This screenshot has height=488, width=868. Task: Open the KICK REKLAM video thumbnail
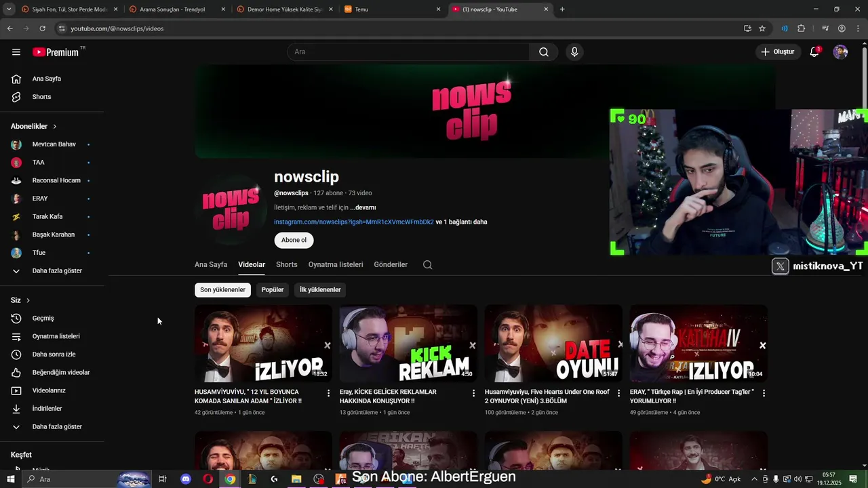click(408, 344)
